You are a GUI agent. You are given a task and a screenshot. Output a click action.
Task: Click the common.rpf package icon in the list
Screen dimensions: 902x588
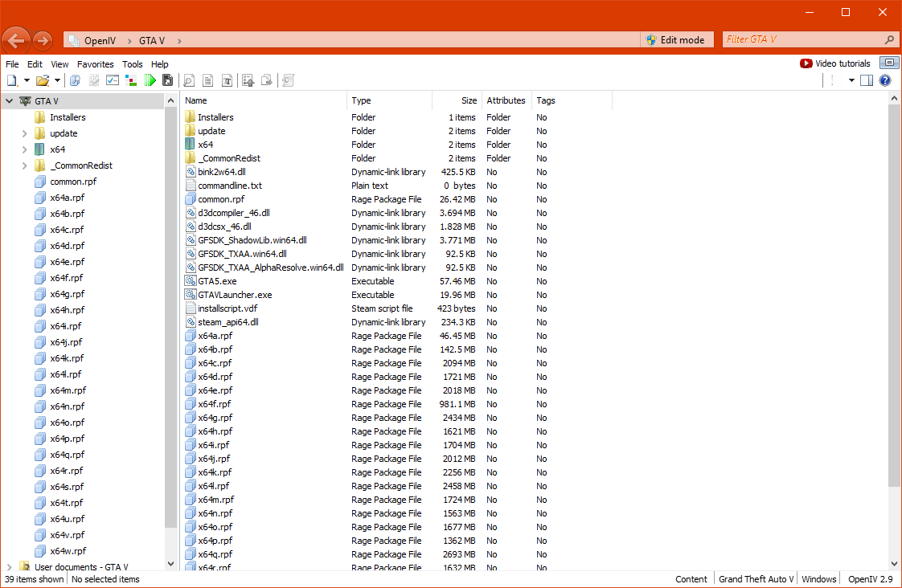tap(191, 199)
